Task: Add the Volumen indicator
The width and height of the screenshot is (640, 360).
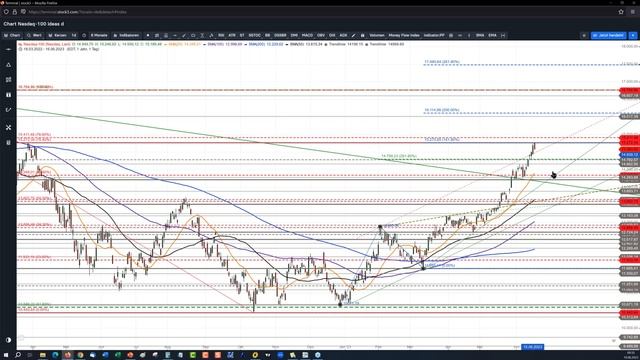Action: click(x=377, y=36)
